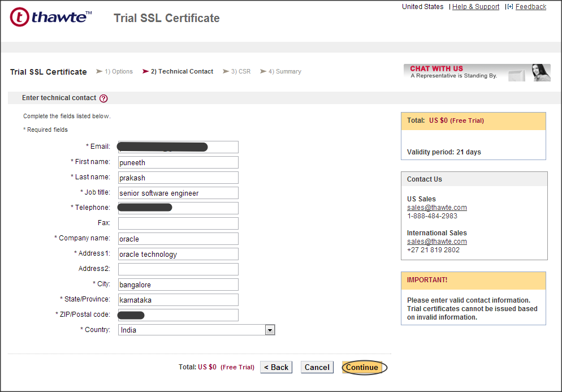562x392 pixels.
Task: Click the US Sales phone number 1-888-484-2983
Action: click(432, 216)
